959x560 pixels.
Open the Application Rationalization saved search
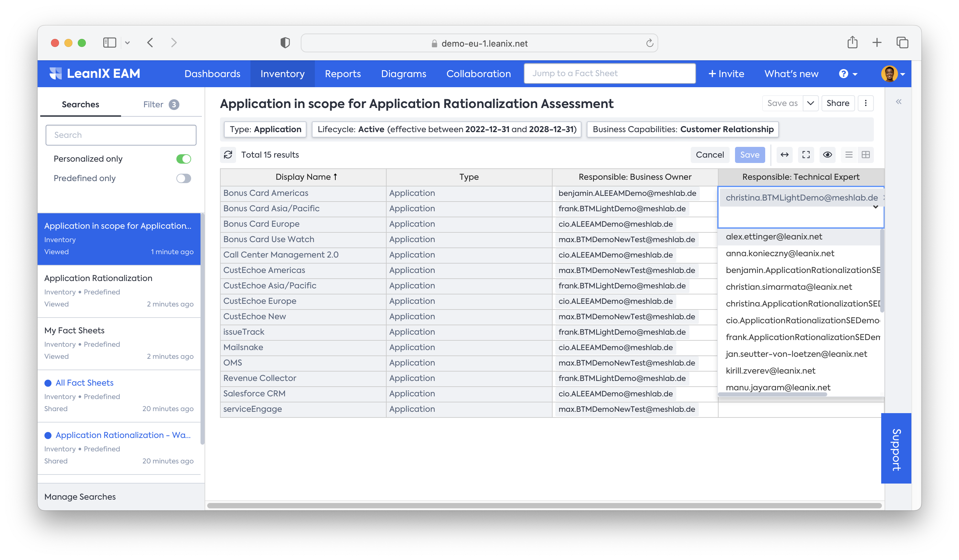pos(119,291)
